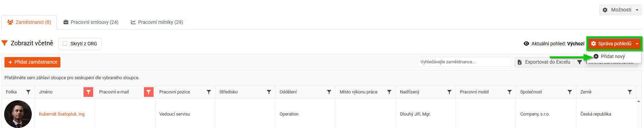Click filter icon for Místo výkonu práce
The width and height of the screenshot is (644, 128).
point(389,92)
